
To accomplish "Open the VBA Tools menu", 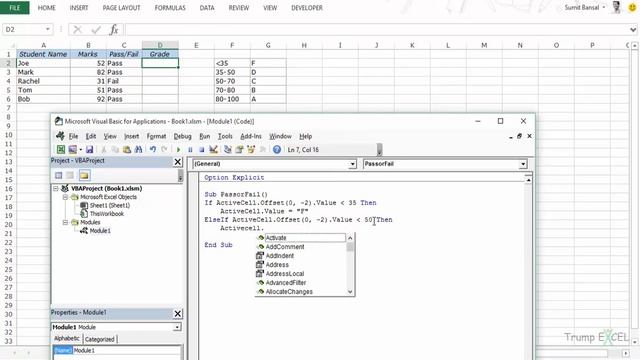I will (225, 136).
